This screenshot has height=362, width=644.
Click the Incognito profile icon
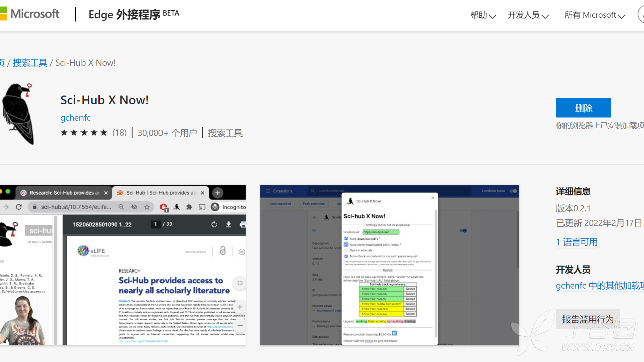point(216,207)
